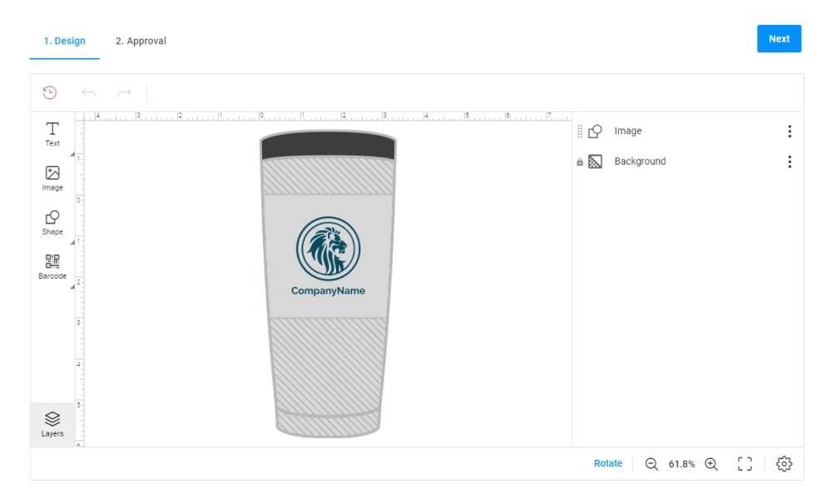Click the Image layer shape icon

(x=596, y=131)
